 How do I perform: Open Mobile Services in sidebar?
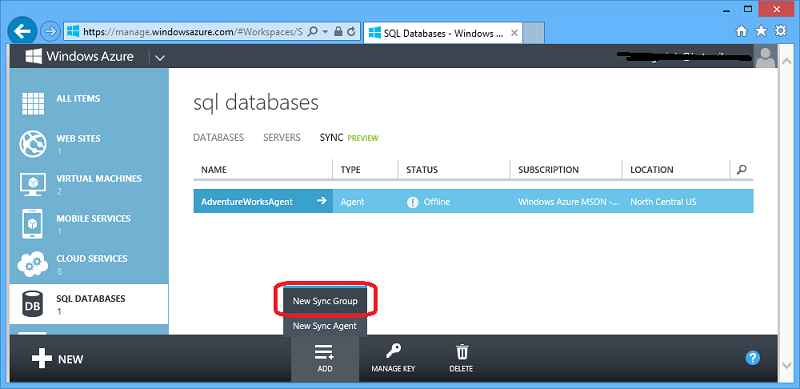click(89, 224)
